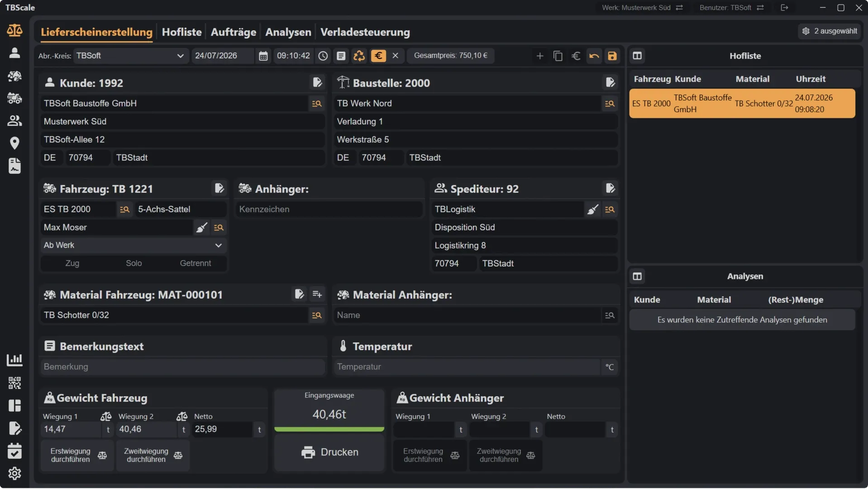Add new delivery note with plus icon
This screenshot has height=489, width=868.
point(540,56)
